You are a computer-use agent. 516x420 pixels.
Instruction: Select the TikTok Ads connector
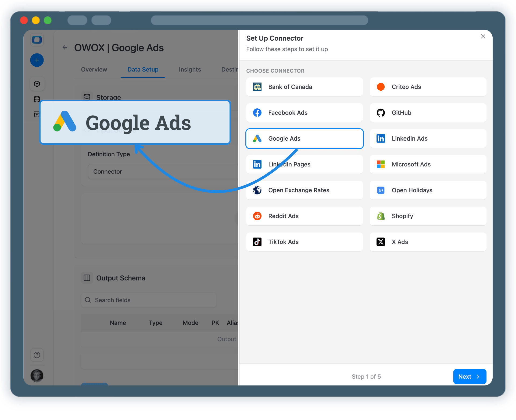pyautogui.click(x=304, y=242)
